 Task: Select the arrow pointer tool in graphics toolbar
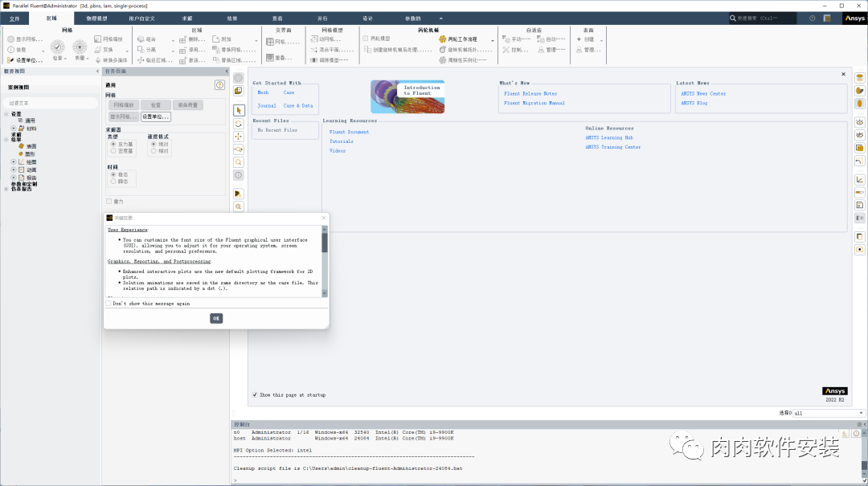click(x=239, y=110)
